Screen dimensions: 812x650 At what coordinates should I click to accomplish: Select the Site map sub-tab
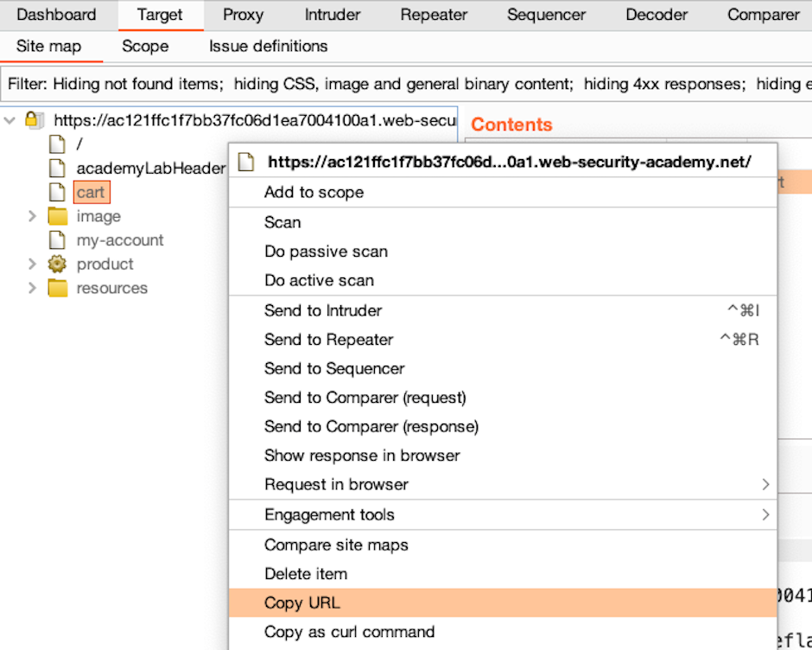[x=48, y=46]
